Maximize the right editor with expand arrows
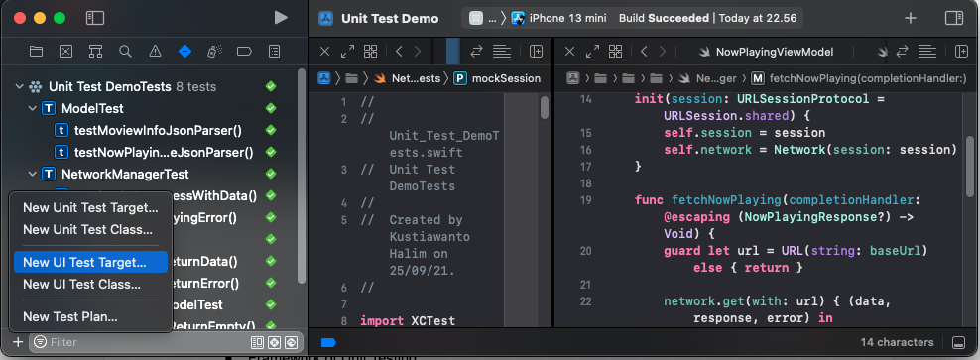980x360 pixels. click(x=592, y=52)
